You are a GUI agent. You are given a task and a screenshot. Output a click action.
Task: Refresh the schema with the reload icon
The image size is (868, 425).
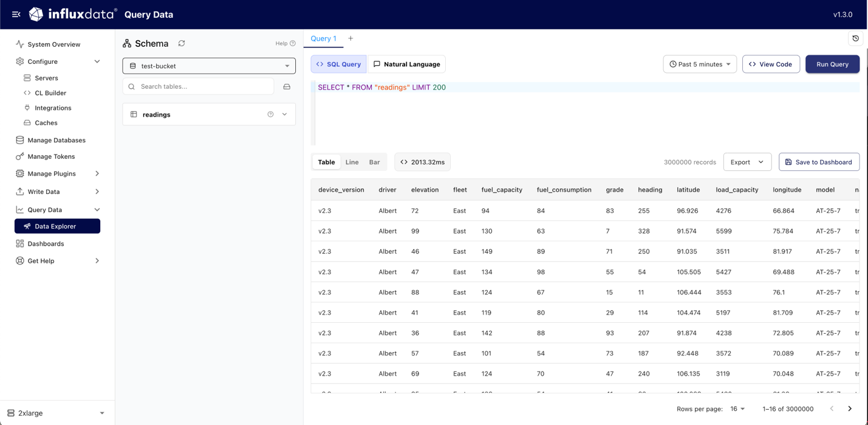pos(182,44)
